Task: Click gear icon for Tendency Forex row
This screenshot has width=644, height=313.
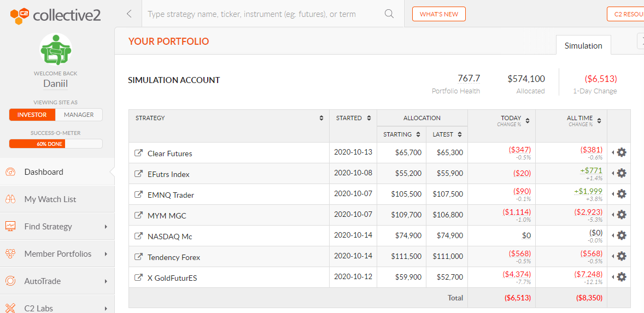Action: 622,256
